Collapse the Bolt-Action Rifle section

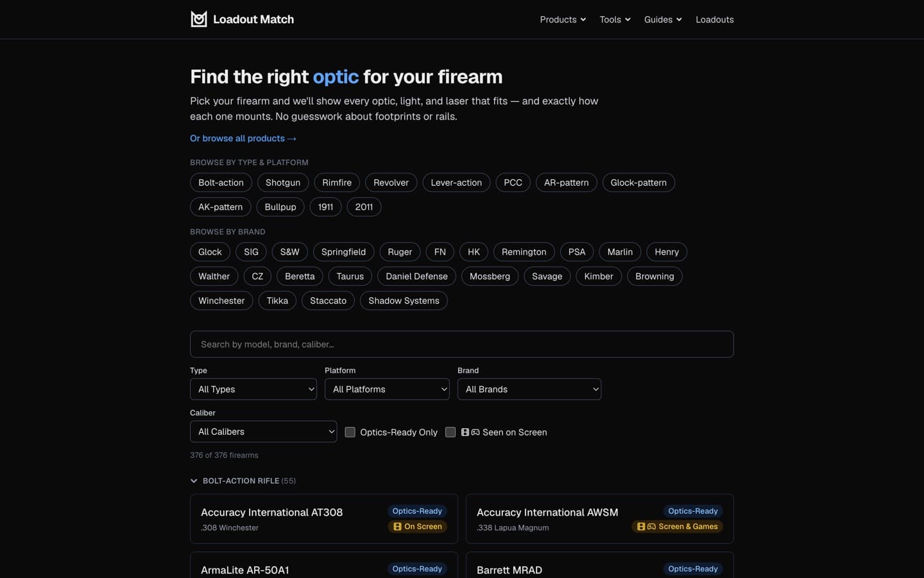click(243, 480)
